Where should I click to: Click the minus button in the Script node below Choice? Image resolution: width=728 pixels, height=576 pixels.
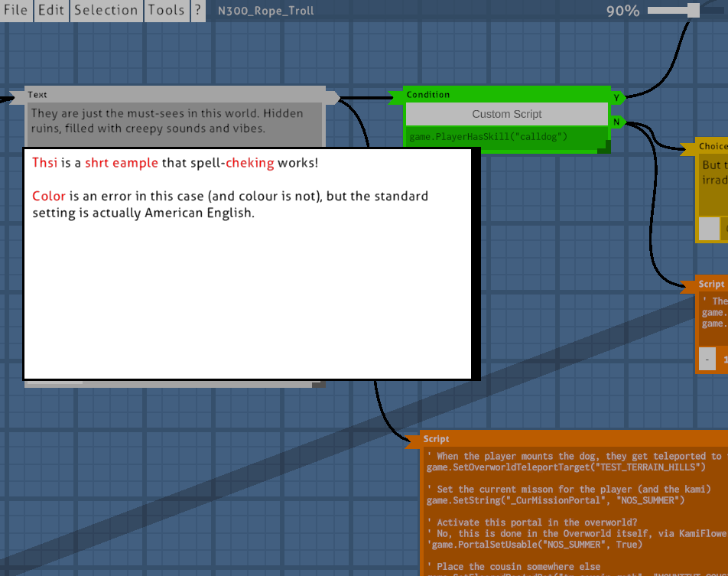(x=707, y=359)
